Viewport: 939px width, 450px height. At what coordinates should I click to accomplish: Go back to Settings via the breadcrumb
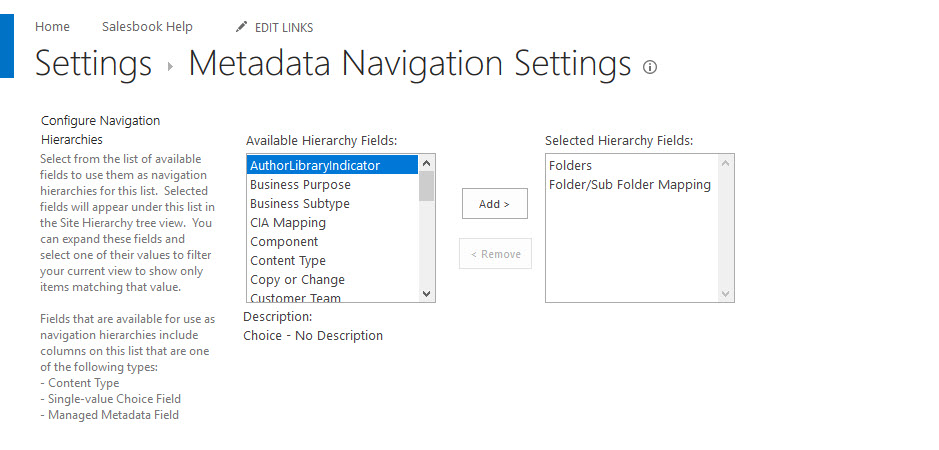click(93, 64)
